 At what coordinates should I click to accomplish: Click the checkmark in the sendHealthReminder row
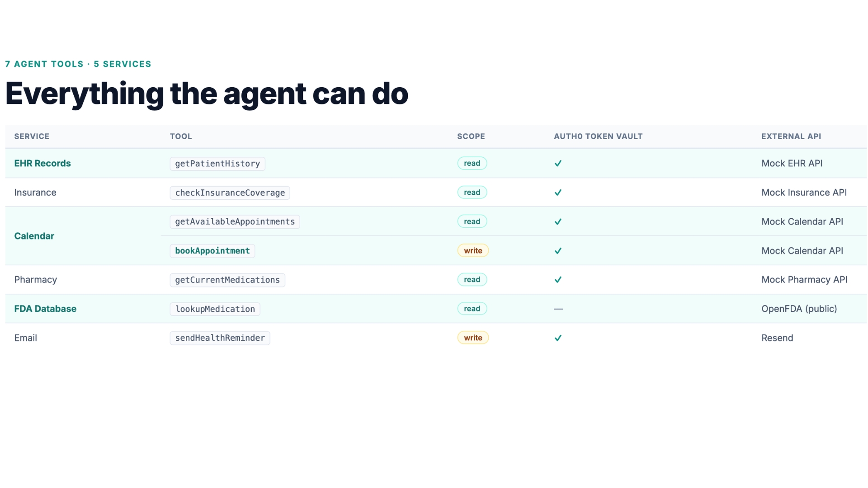point(558,338)
